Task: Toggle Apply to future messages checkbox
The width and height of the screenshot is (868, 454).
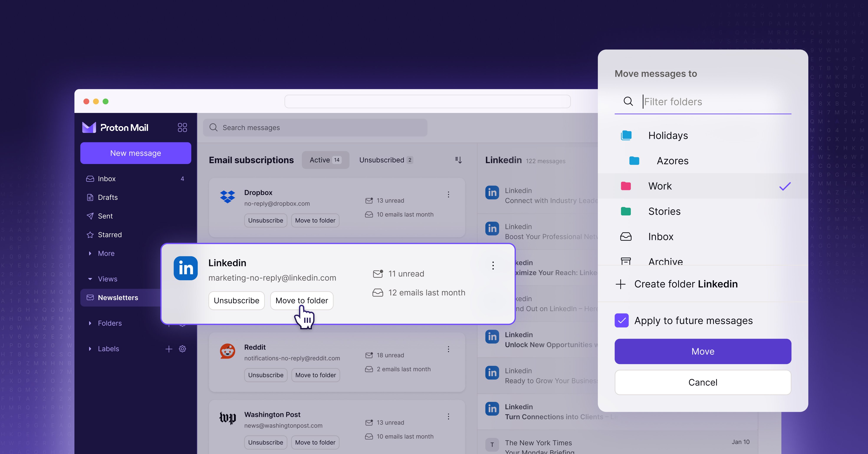Action: coord(622,320)
